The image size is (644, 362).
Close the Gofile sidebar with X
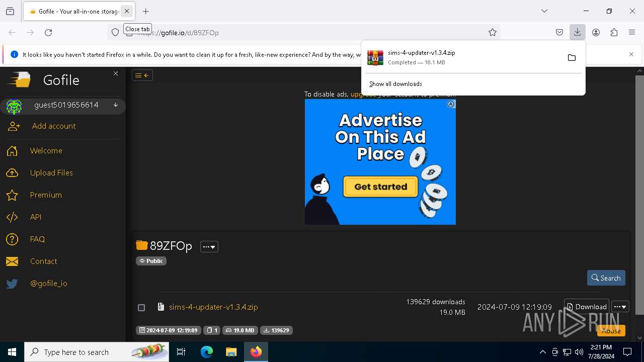tap(116, 73)
